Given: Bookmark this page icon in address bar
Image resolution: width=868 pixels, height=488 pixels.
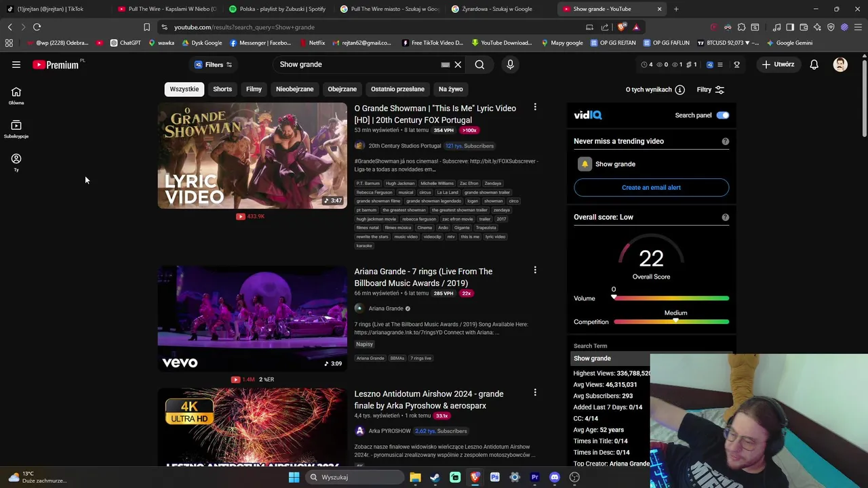Looking at the screenshot, I should click(x=146, y=27).
